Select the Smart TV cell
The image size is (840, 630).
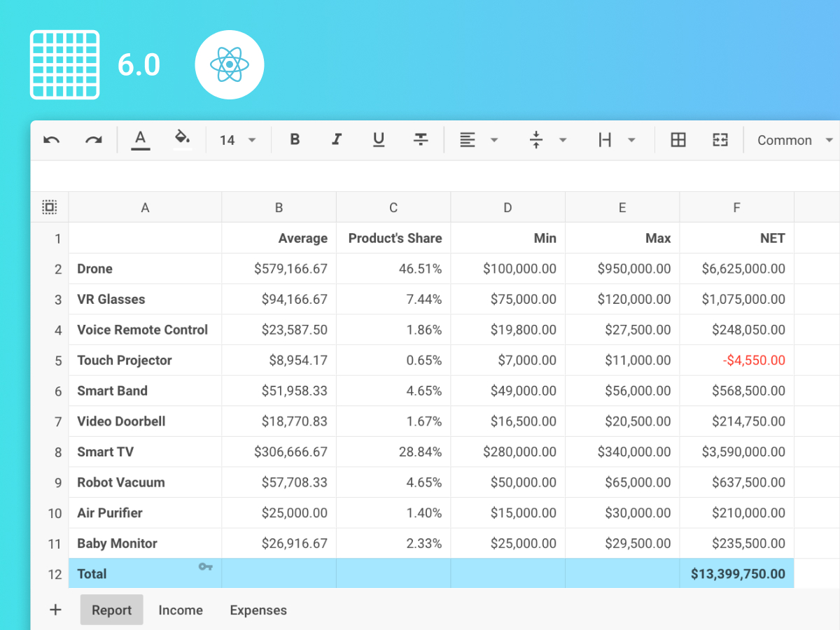point(146,451)
